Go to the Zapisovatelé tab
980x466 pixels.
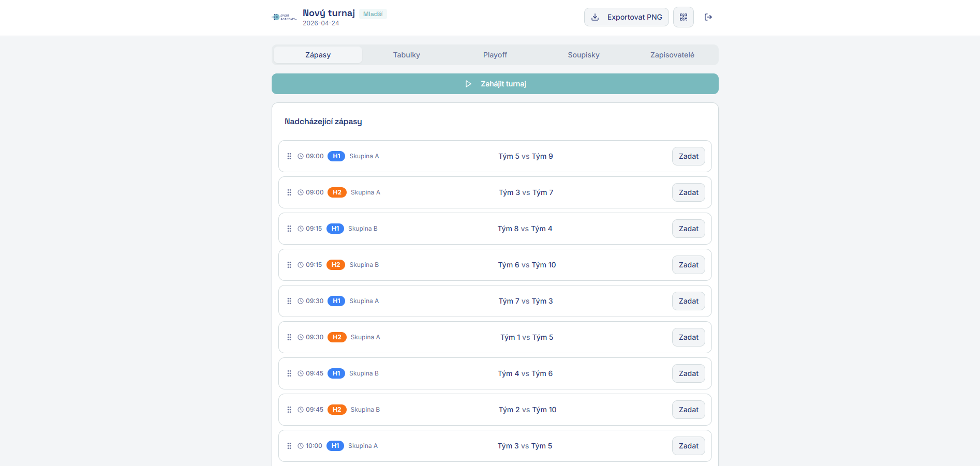click(672, 55)
